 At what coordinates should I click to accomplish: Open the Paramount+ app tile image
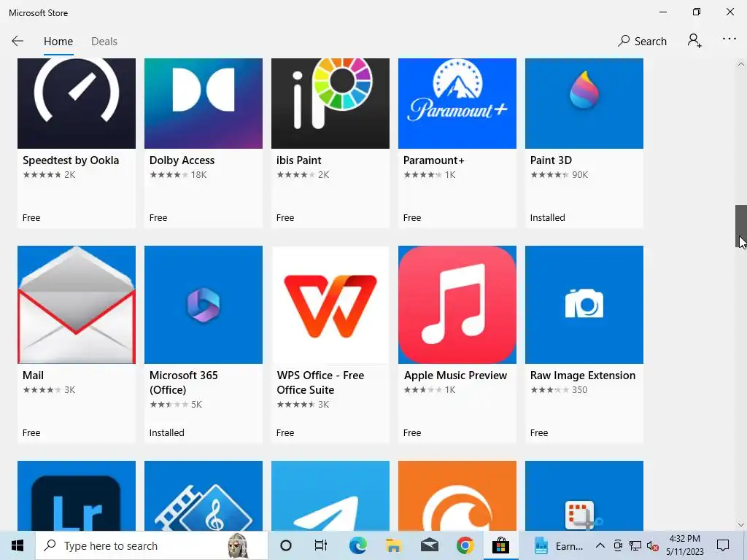point(457,104)
